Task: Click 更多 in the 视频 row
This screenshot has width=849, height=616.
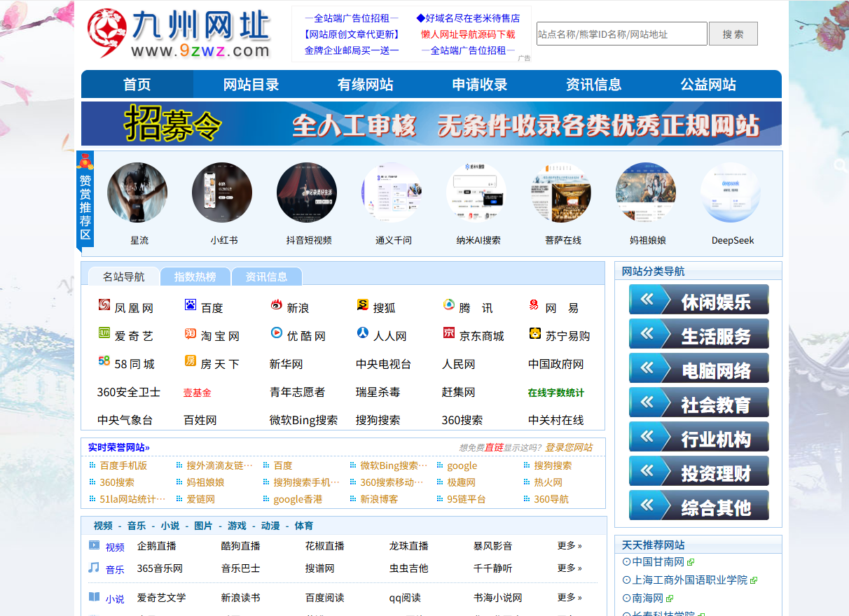Action: pyautogui.click(x=570, y=546)
